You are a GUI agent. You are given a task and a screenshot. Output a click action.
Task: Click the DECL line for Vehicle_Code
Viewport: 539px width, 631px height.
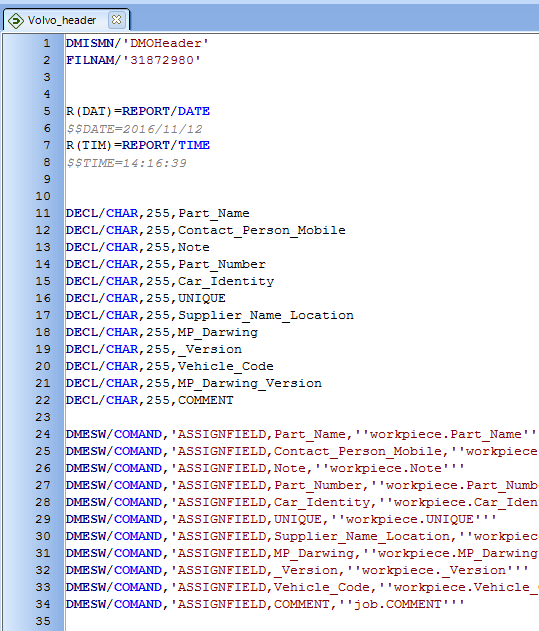click(x=169, y=366)
